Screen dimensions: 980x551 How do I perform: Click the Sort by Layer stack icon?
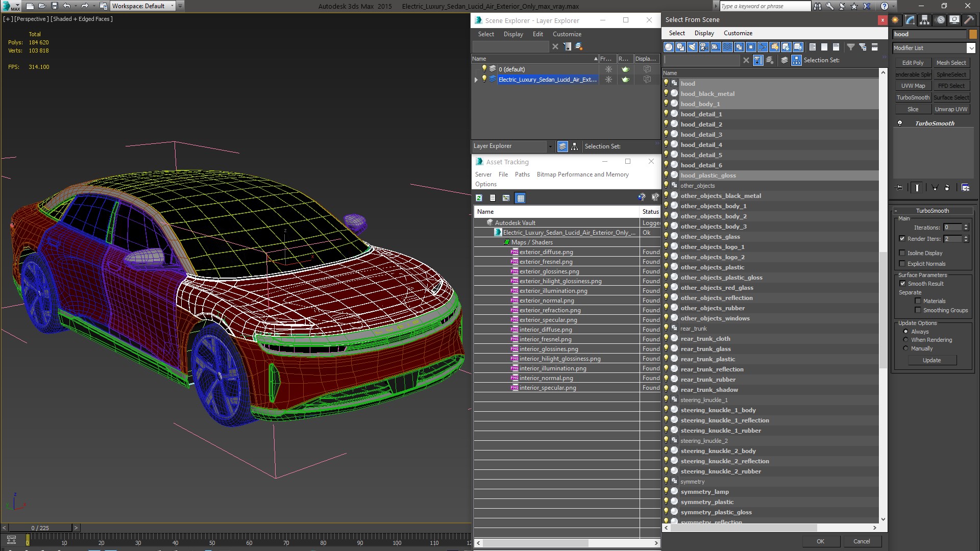[785, 60]
